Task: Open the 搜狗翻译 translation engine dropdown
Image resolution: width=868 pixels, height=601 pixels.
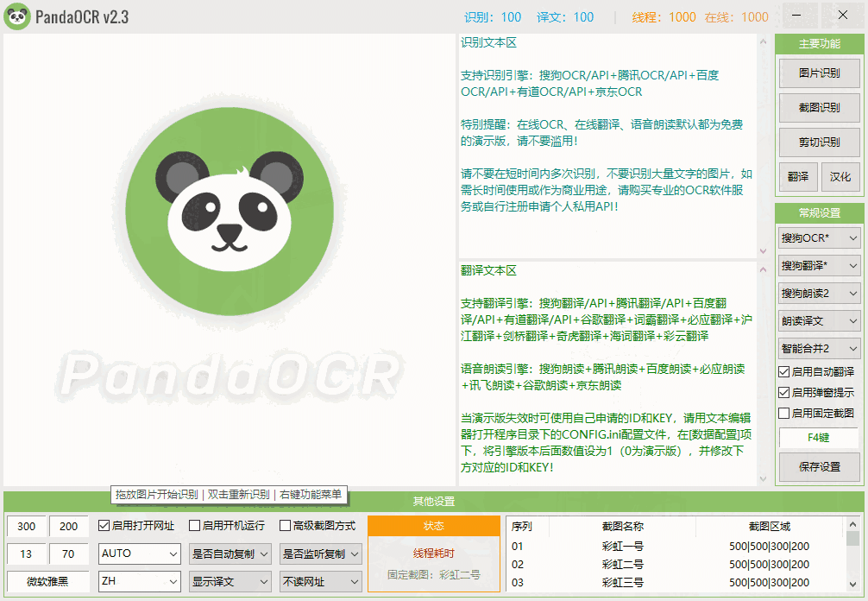Action: coord(818,265)
